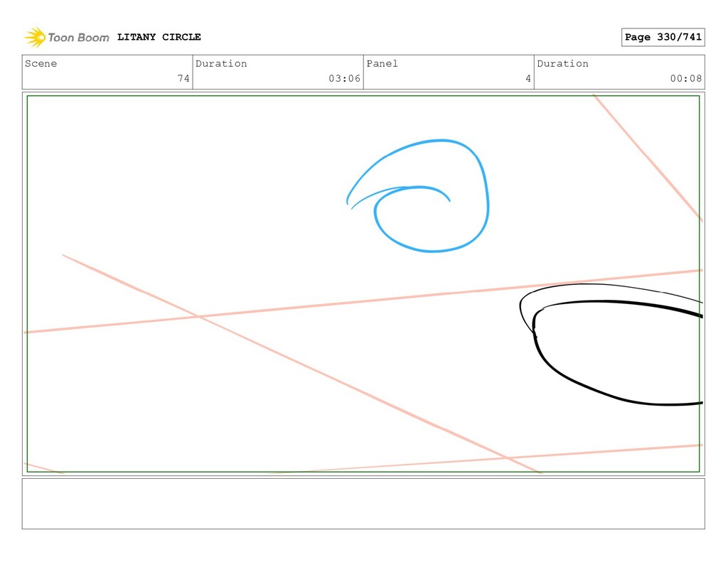
Task: Click the panel duration value 00:08
Action: [x=686, y=78]
